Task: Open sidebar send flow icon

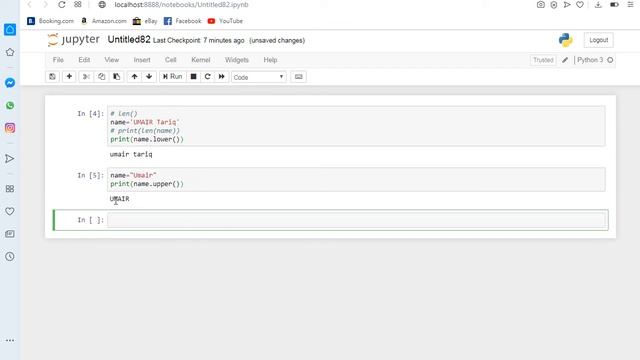Action: 10,159
